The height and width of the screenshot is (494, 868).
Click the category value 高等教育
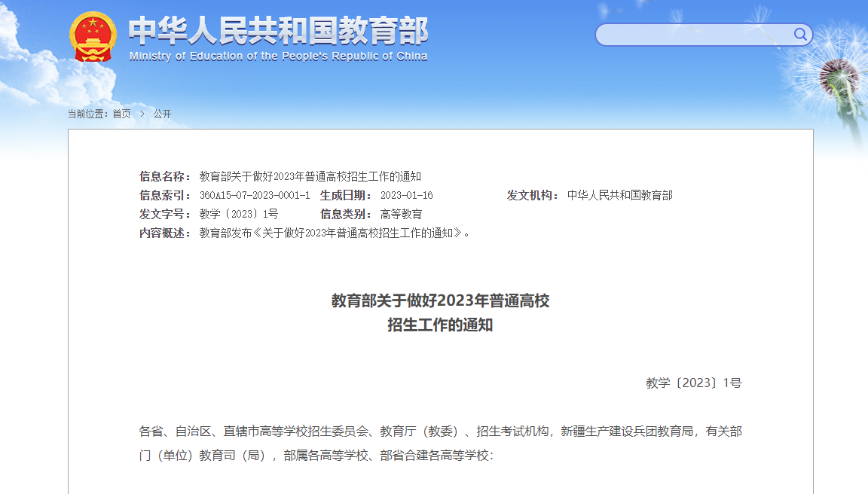coord(401,214)
